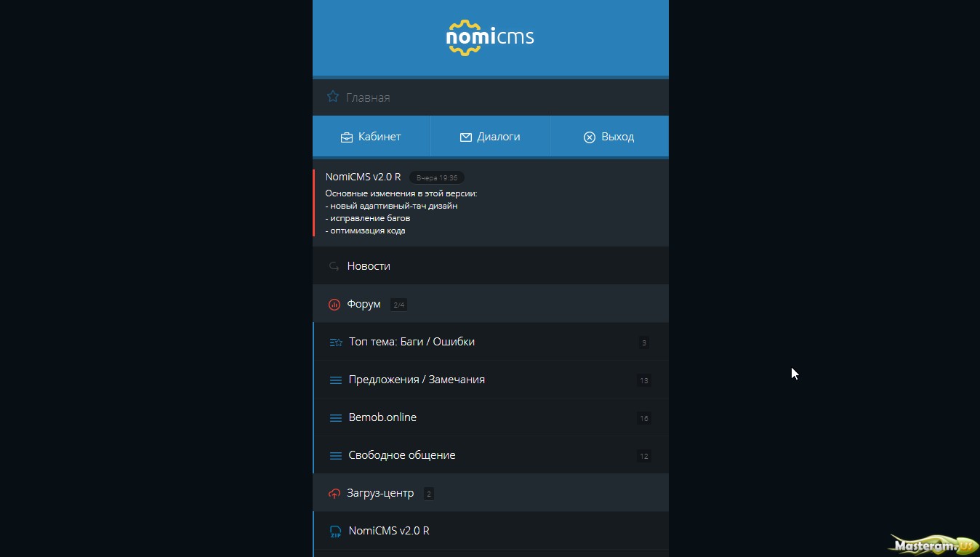Click the circled X icon for Выход
Viewport: 980px width, 557px height.
point(590,137)
